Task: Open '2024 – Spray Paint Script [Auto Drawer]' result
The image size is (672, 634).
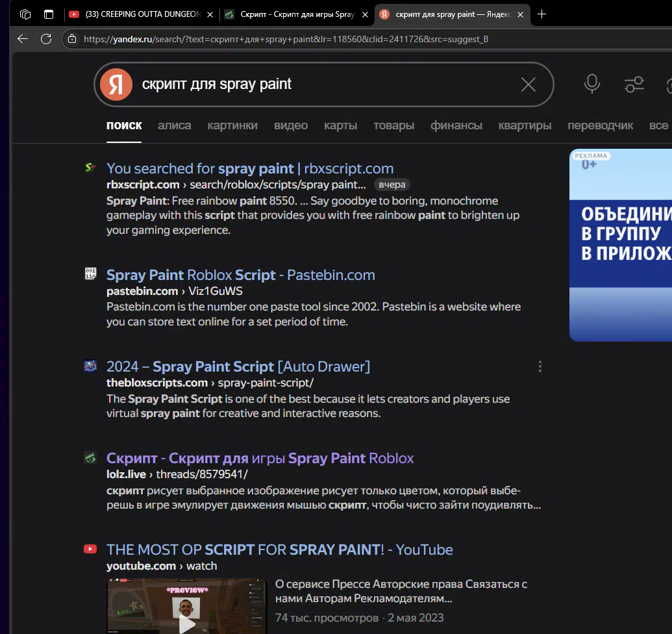Action: (238, 366)
